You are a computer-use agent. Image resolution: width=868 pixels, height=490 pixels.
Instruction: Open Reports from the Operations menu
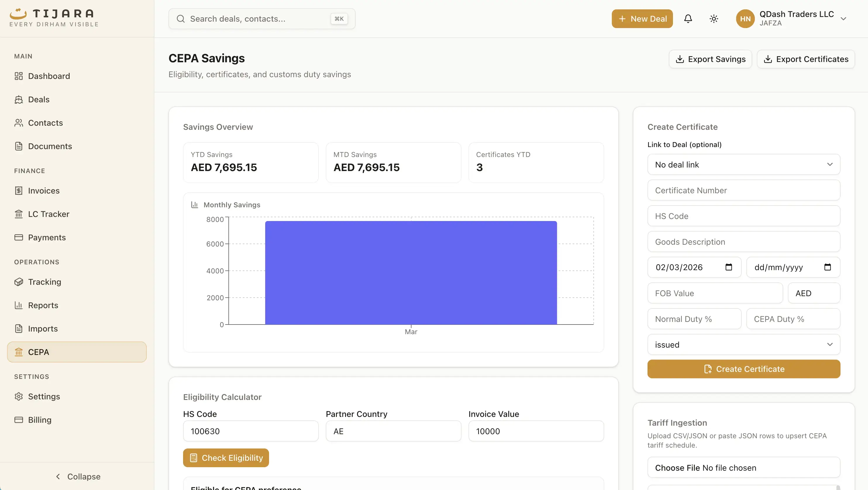[x=43, y=305]
